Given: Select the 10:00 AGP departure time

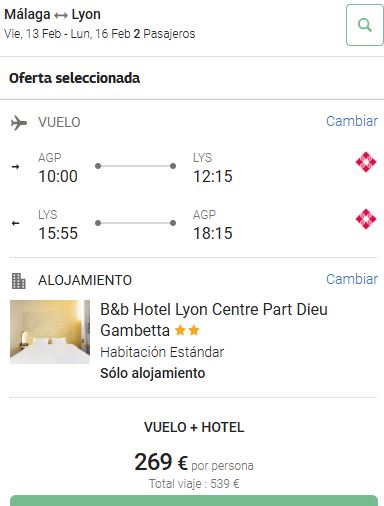Looking at the screenshot, I should point(58,168).
